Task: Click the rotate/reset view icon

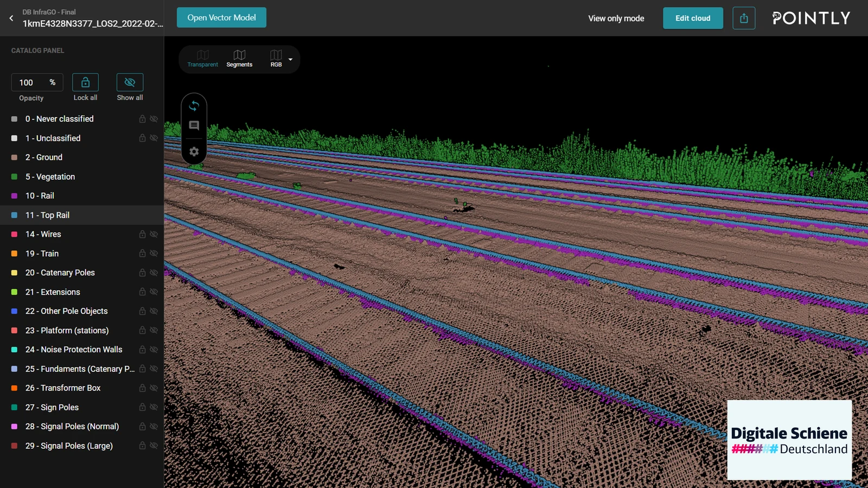Action: [194, 106]
